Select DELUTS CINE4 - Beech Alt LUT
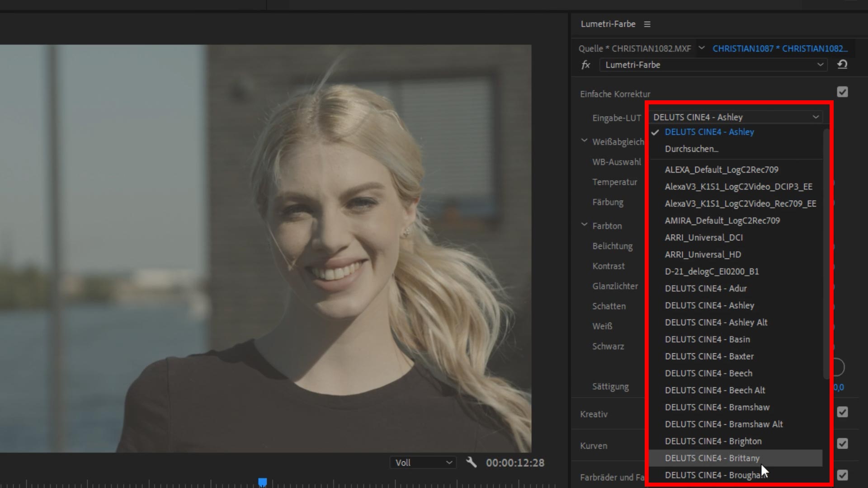Viewport: 868px width, 488px height. tap(736, 390)
